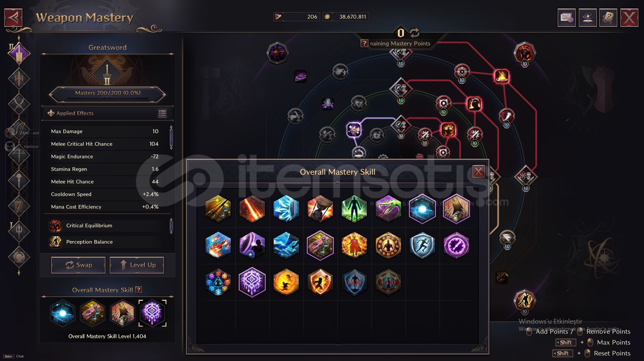Click the reset mastery points refresh icon

pyautogui.click(x=414, y=33)
